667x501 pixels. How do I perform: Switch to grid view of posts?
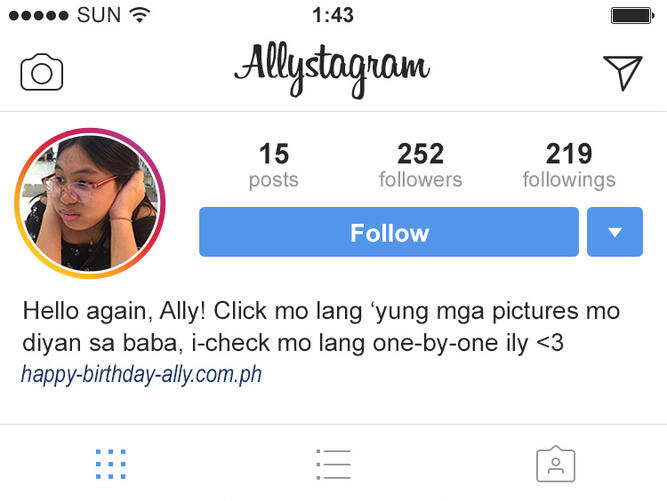(111, 464)
